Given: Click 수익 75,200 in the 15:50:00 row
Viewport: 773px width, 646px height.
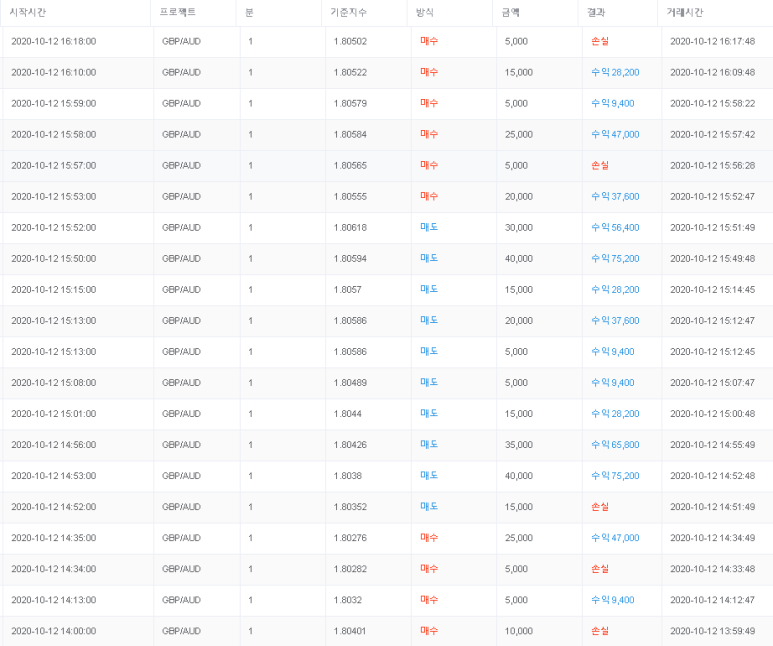Looking at the screenshot, I should click(615, 259).
